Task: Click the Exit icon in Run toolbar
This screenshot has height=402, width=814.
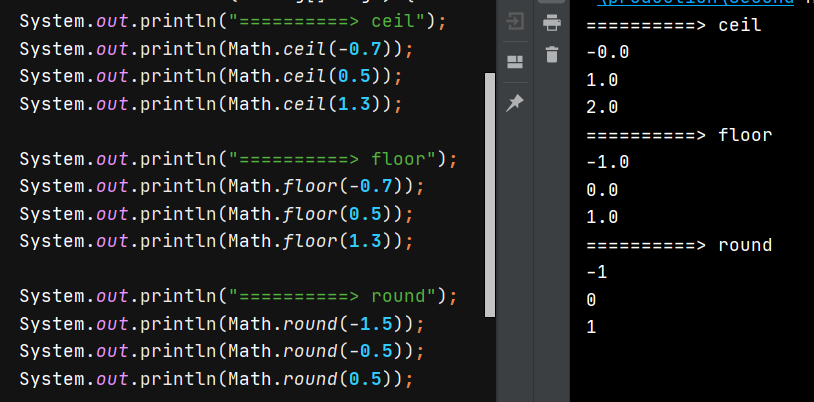Action: pyautogui.click(x=515, y=22)
